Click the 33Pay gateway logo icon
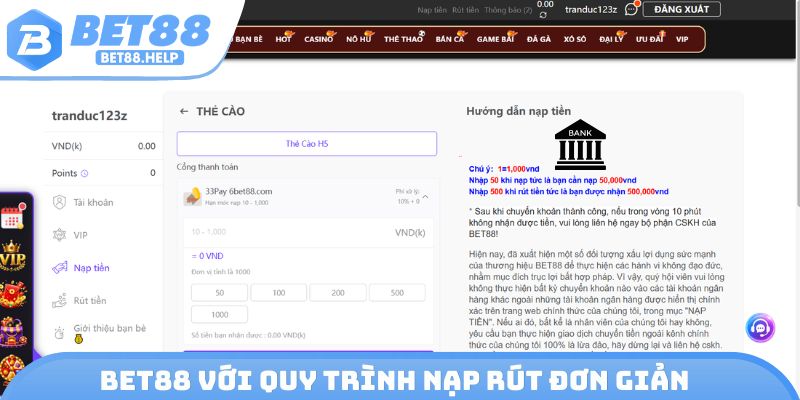 pos(193,196)
